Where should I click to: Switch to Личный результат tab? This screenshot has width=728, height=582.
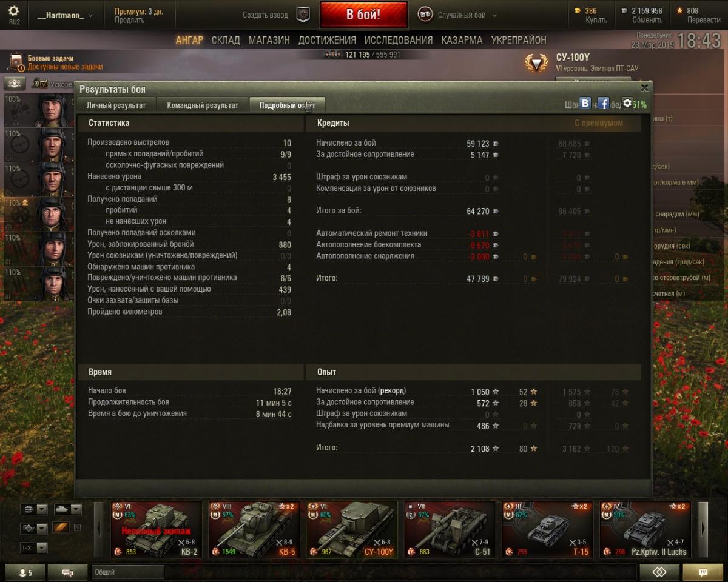click(116, 105)
